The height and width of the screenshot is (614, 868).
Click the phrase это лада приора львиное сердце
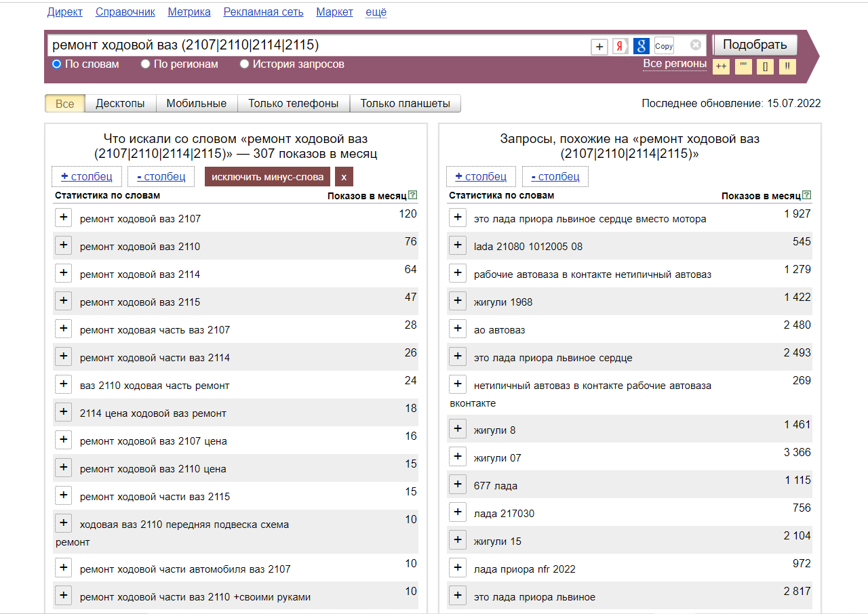553,358
